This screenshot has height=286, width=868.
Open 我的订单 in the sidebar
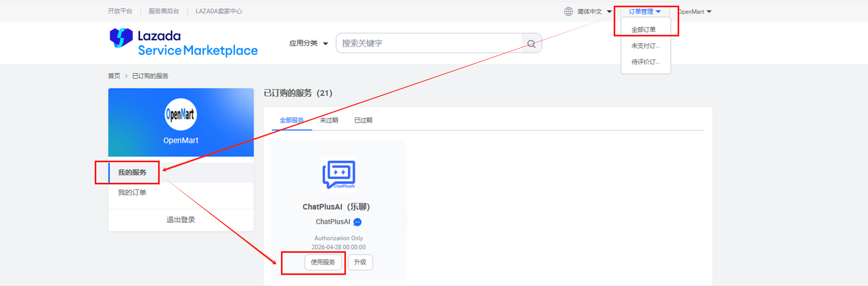click(132, 193)
